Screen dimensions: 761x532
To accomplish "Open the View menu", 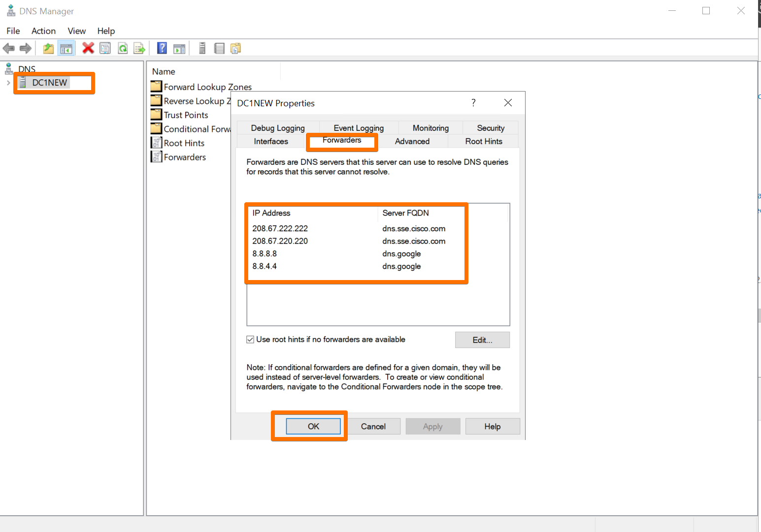I will click(x=76, y=31).
